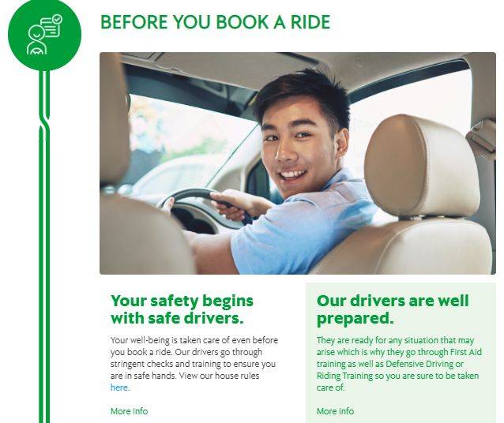
Task: Click the paragraph about stringent checks and training
Action: pos(194,364)
